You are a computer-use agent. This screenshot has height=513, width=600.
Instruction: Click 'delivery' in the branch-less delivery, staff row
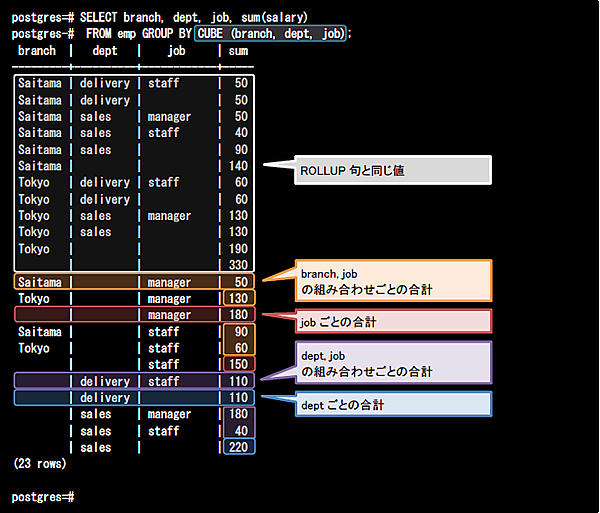coord(105,381)
